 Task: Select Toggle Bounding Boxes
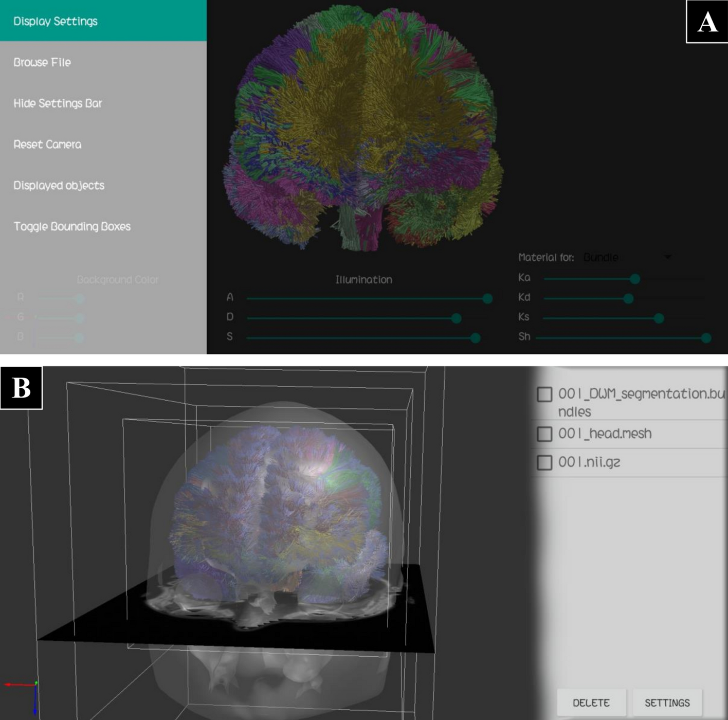103,226
